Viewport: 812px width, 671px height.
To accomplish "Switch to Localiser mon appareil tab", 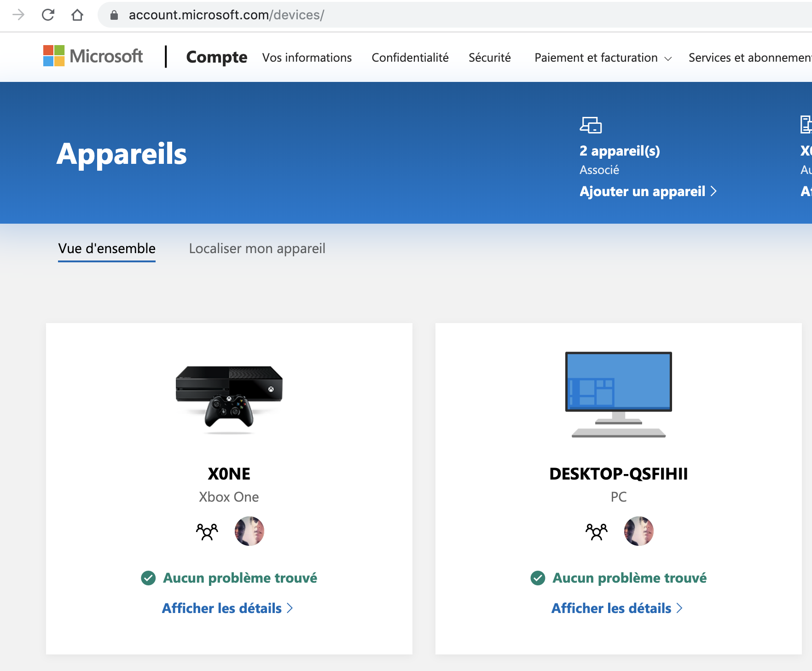I will pyautogui.click(x=257, y=249).
